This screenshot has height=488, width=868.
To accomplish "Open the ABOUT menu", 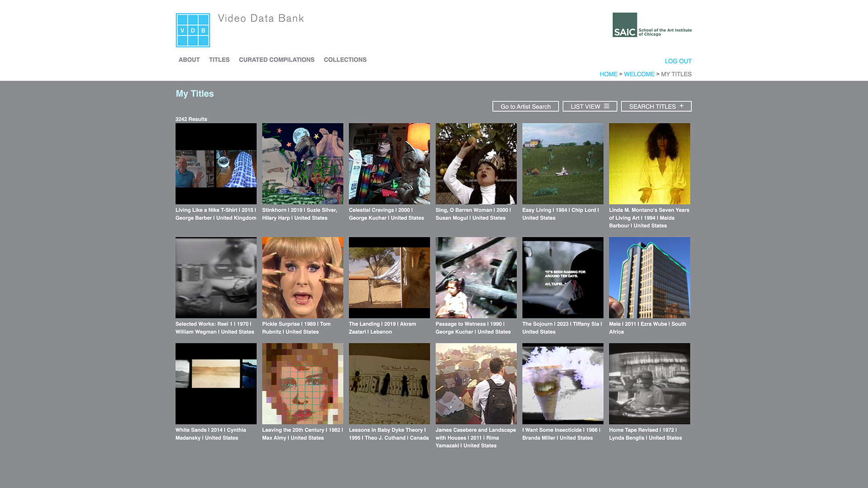I will pos(189,60).
